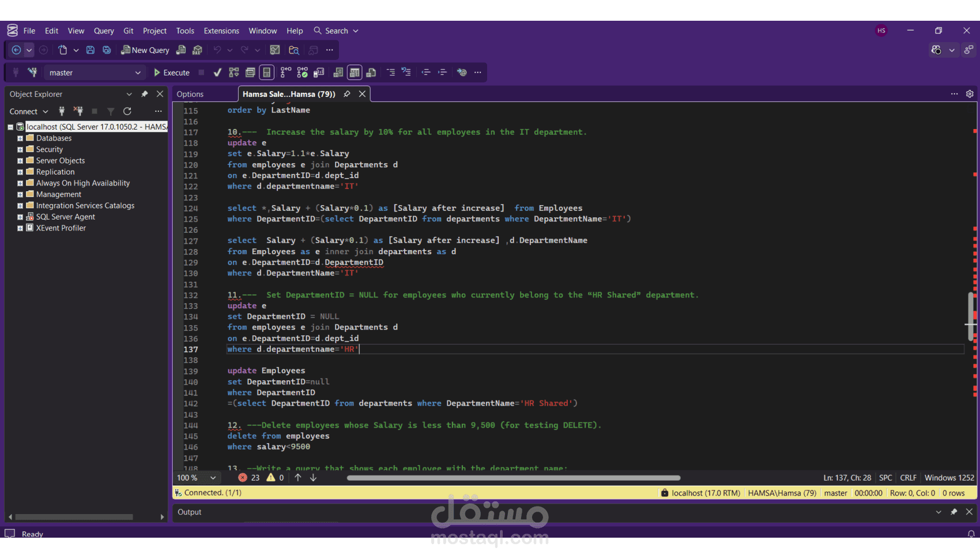The image size is (980, 559).
Task: Jump to the next issue arrow
Action: point(314,477)
